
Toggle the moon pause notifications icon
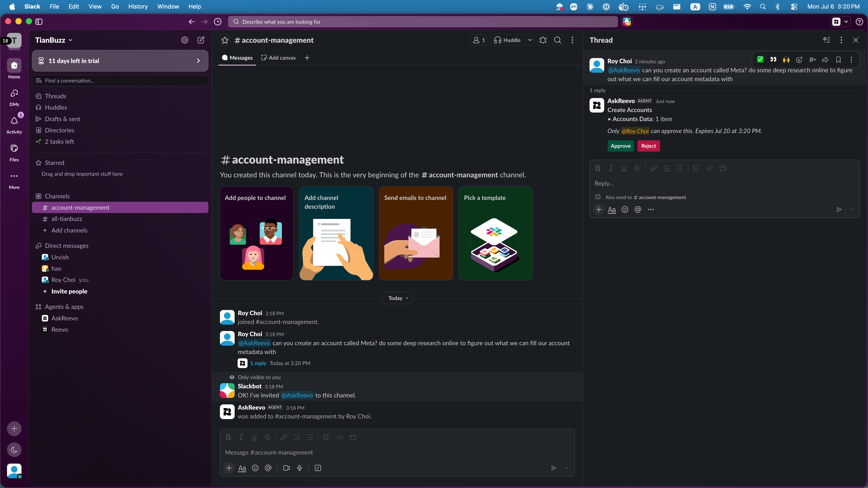pos(14,450)
